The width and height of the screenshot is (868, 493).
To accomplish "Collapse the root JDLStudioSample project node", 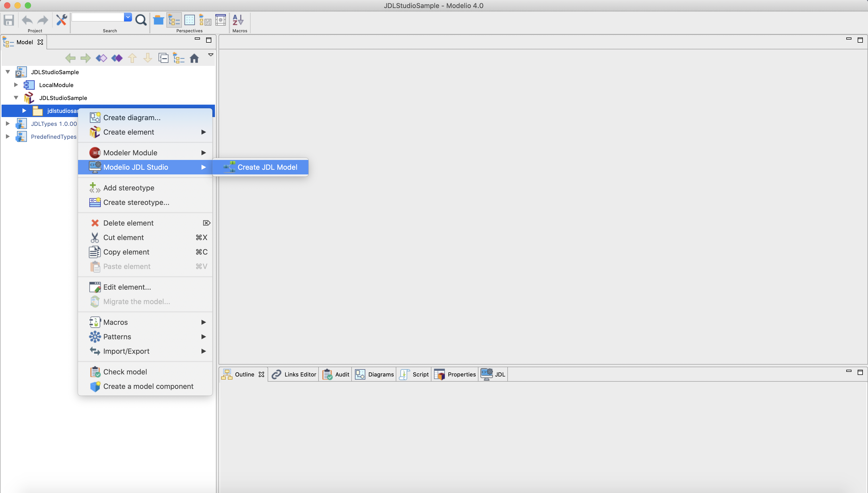I will (8, 72).
